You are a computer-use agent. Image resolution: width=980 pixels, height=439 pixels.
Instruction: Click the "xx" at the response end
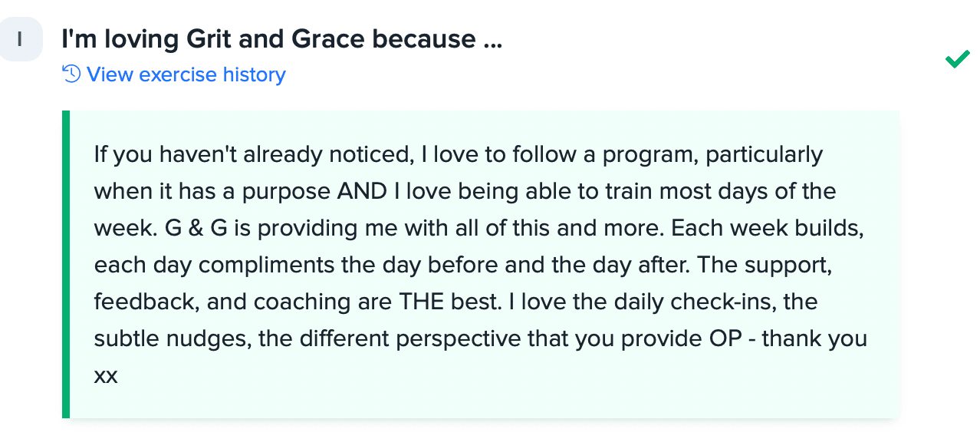coord(105,377)
